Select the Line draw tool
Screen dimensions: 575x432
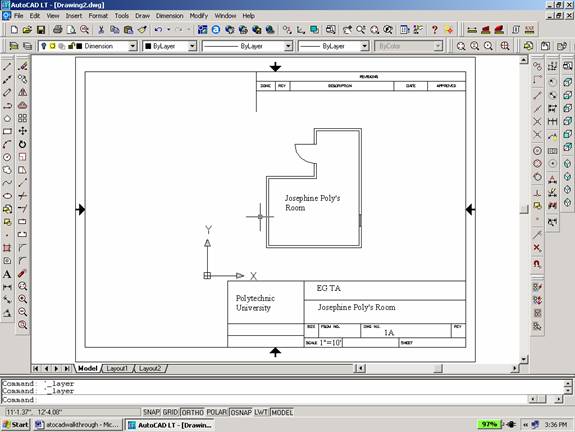point(7,66)
